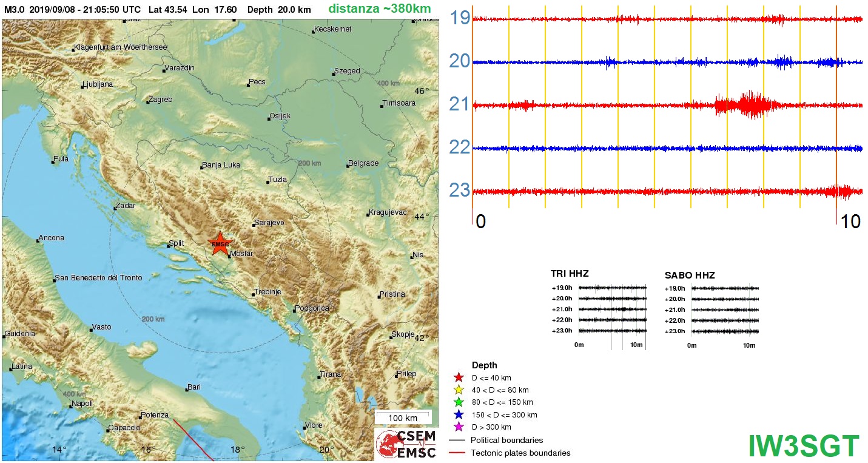Click the Depth legend heading
The width and height of the screenshot is (868, 463).
[x=485, y=365]
